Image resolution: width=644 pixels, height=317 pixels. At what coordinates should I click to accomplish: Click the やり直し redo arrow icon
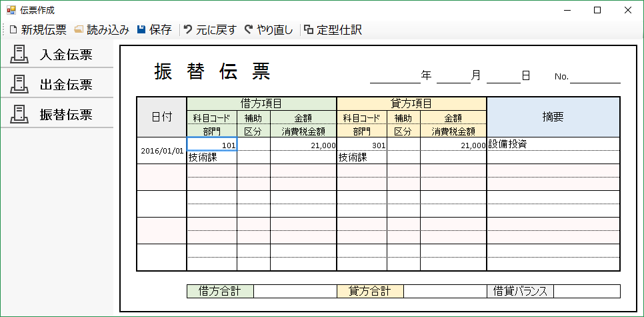click(248, 29)
